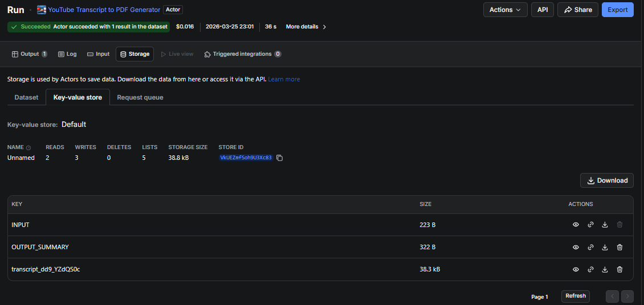Select the Storage tab
This screenshot has width=644, height=305.
click(x=134, y=54)
